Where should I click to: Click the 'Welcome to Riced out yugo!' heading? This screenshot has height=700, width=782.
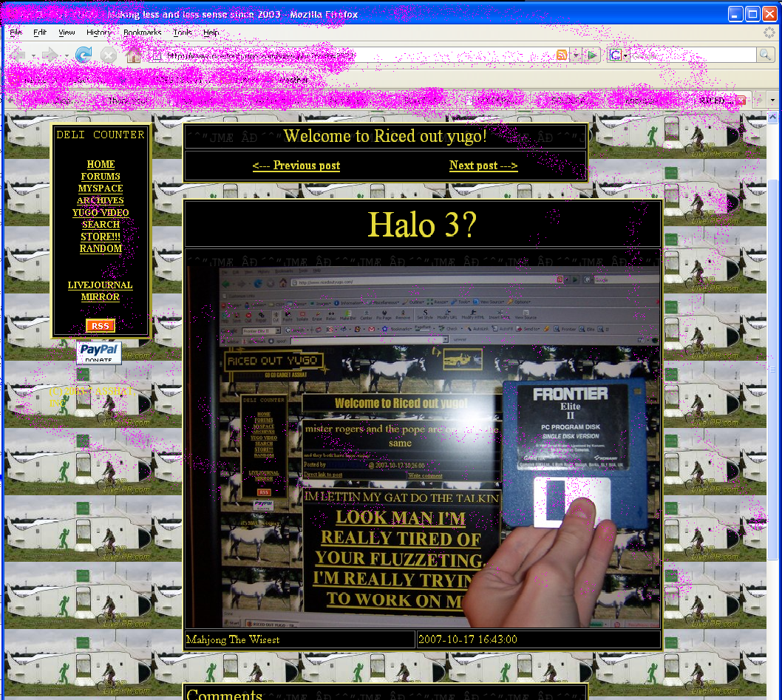pyautogui.click(x=385, y=136)
